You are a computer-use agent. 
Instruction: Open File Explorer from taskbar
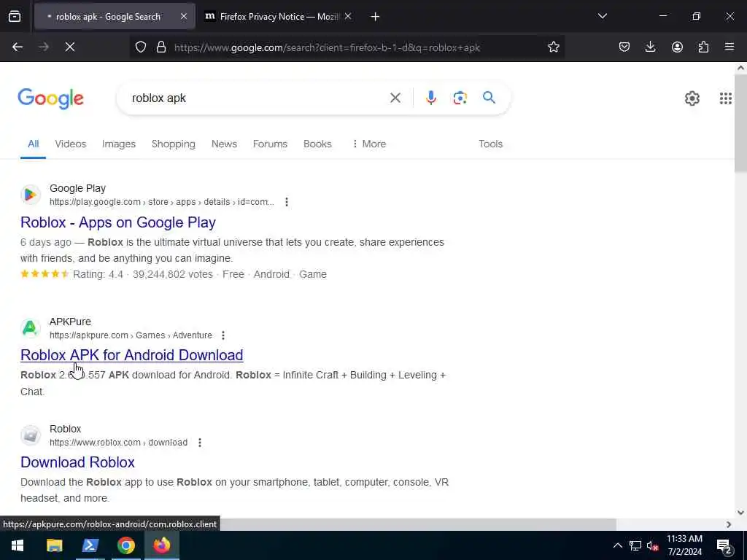[x=54, y=545]
